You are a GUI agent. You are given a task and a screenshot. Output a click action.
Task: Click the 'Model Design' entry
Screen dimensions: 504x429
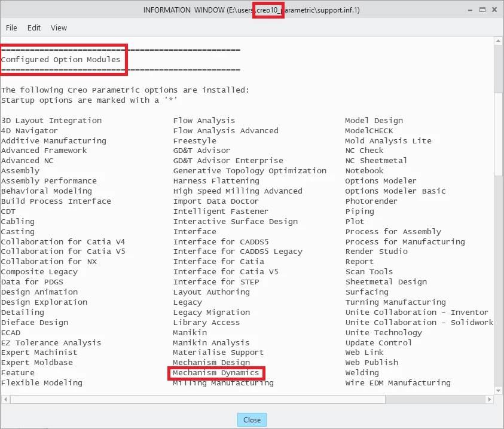[374, 121]
